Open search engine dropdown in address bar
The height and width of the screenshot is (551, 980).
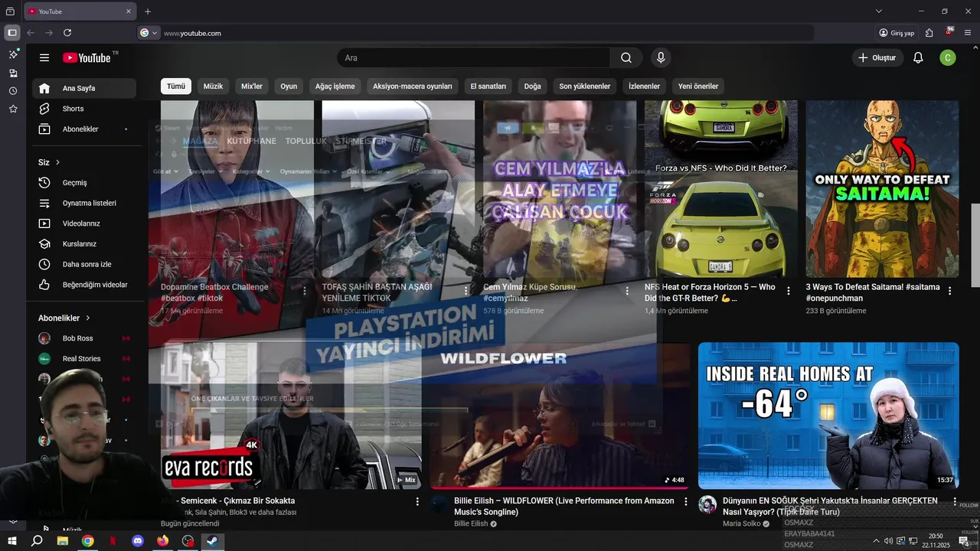point(149,33)
